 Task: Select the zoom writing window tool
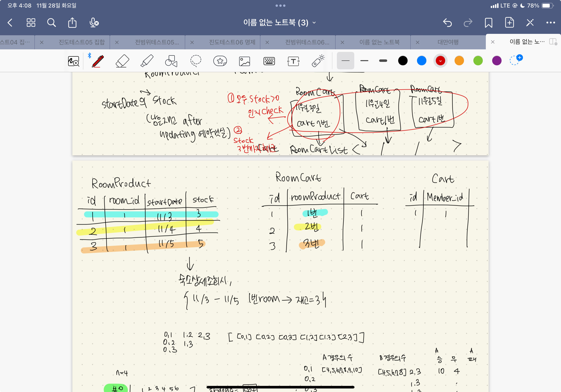(74, 61)
